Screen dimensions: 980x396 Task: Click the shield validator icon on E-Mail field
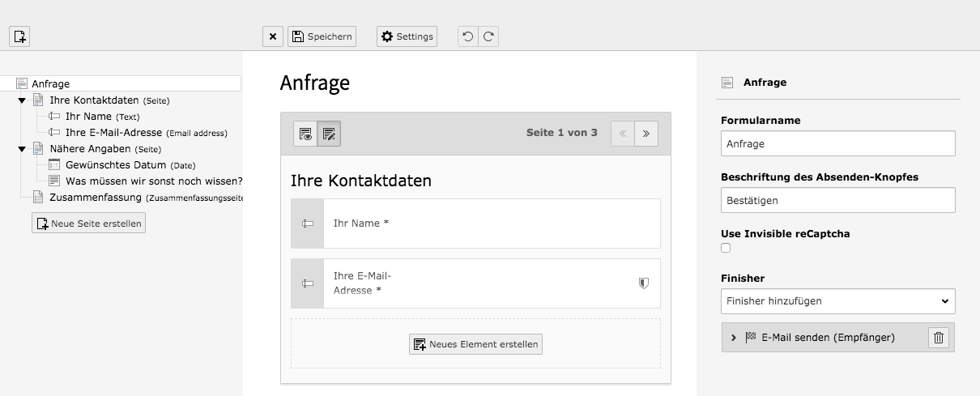click(x=644, y=283)
